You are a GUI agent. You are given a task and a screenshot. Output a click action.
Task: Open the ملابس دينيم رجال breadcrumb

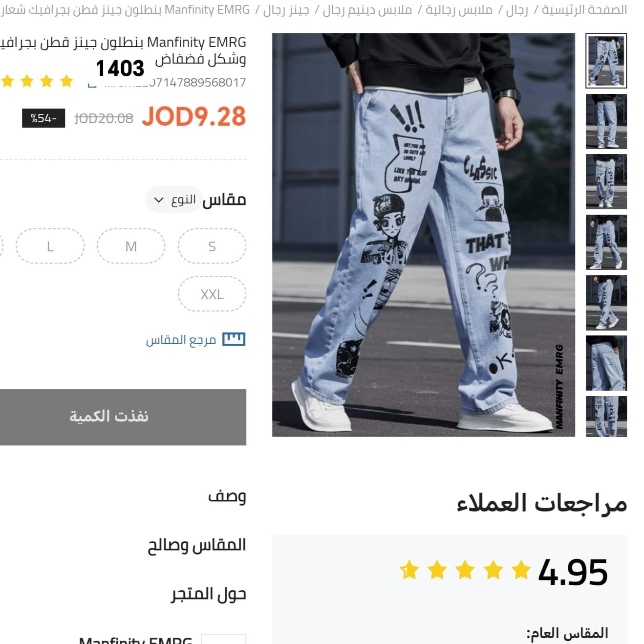pyautogui.click(x=367, y=10)
